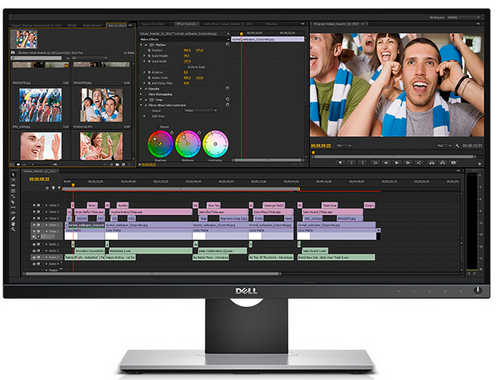Select the cheering crowd thumbnail in Project panel
This screenshot has width=499, height=380.
pos(40,105)
